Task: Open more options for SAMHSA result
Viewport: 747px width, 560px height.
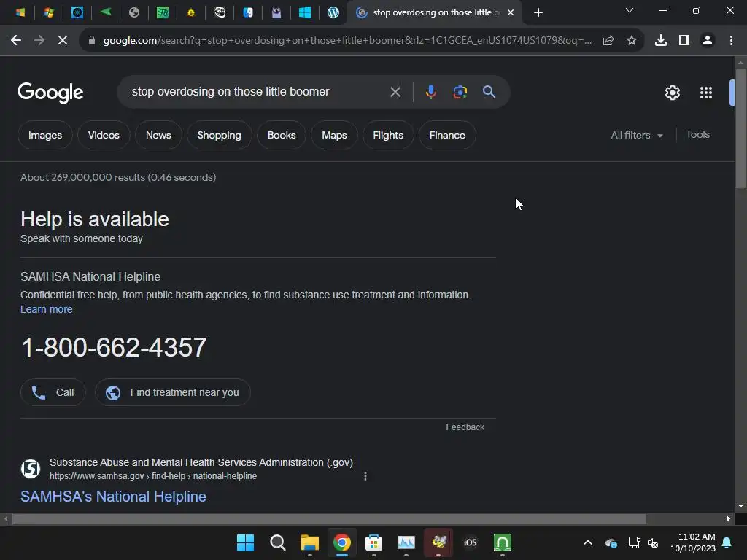Action: click(365, 476)
